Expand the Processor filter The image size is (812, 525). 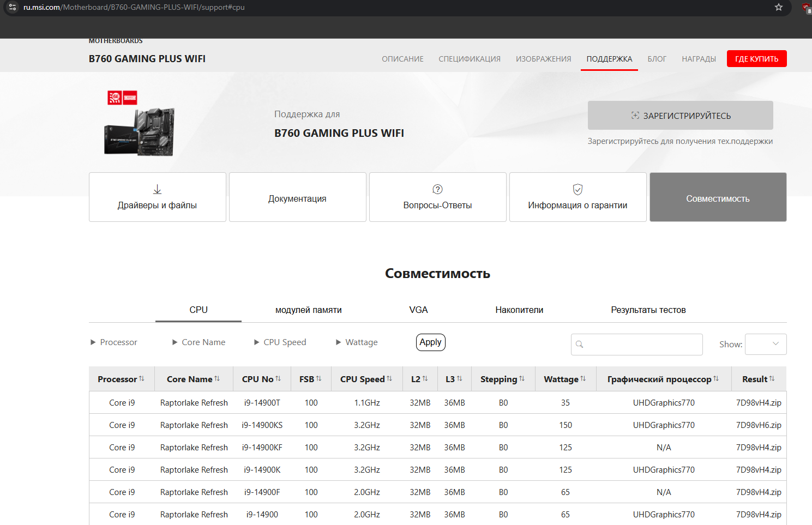coord(114,342)
